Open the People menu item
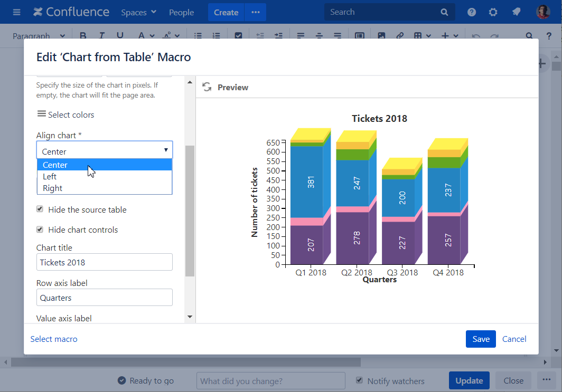This screenshot has width=562, height=392. [181, 12]
